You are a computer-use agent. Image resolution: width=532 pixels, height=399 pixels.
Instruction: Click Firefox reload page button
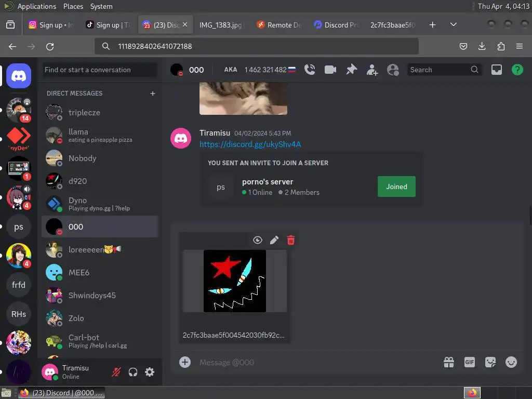click(x=50, y=46)
